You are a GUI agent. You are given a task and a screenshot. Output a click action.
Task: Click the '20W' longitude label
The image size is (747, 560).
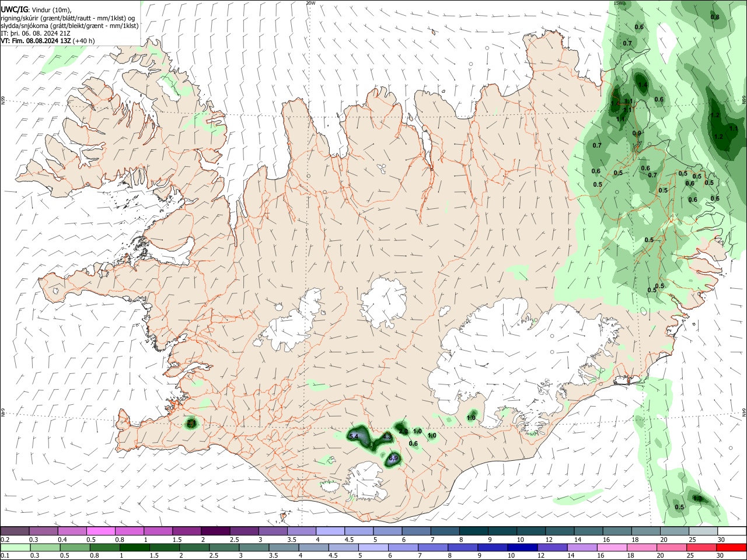pyautogui.click(x=310, y=3)
